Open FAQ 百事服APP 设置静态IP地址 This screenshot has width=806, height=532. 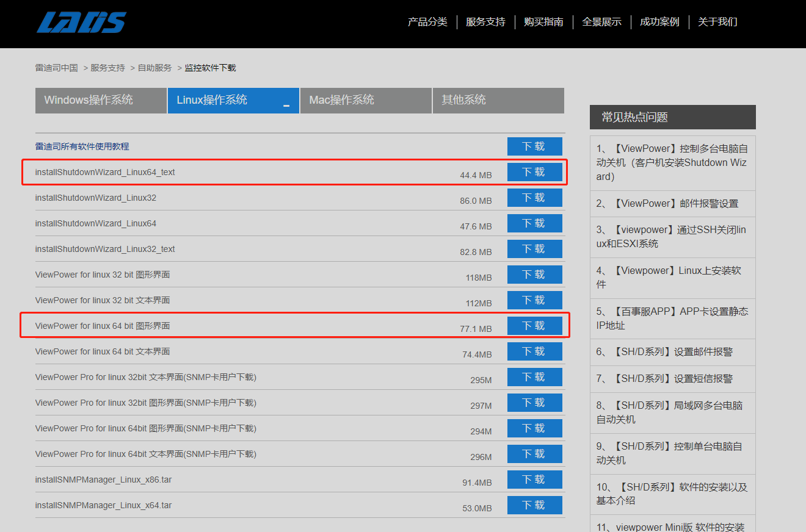coord(672,318)
